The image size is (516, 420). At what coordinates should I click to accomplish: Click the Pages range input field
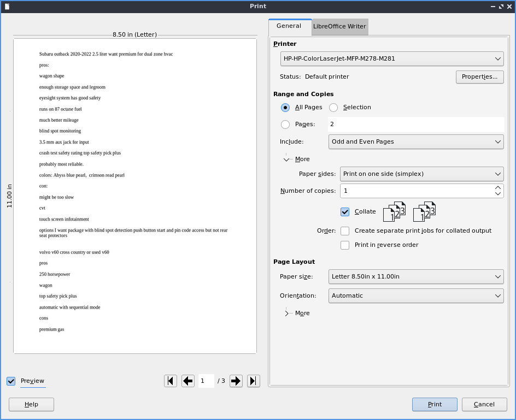point(415,125)
